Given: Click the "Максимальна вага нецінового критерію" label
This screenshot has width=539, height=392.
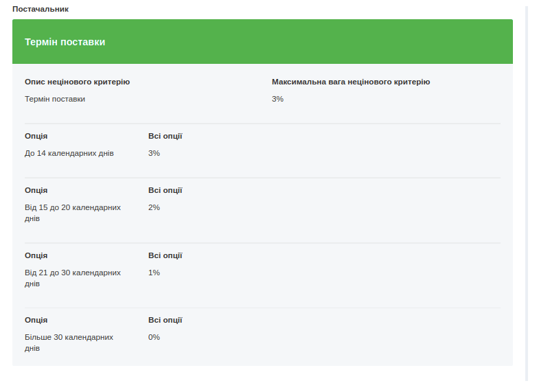Looking at the screenshot, I should point(350,82).
